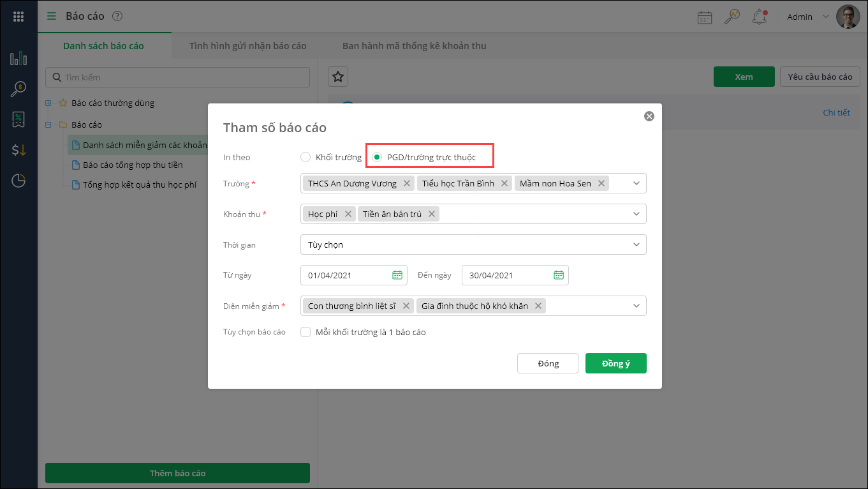The width and height of the screenshot is (868, 489).
Task: Open the app grid launcher icon
Action: click(18, 17)
